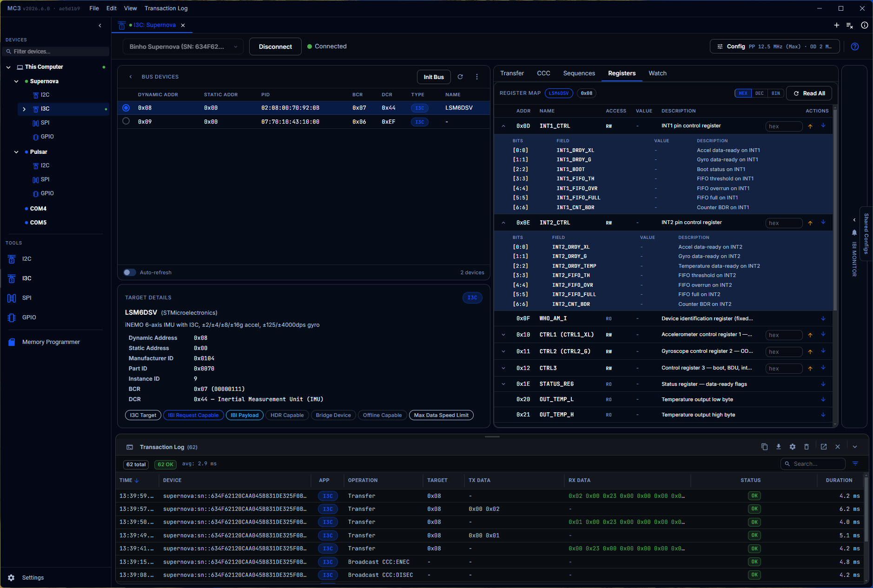Collapse the This Computer tree node
Image resolution: width=873 pixels, height=588 pixels.
pos(8,67)
